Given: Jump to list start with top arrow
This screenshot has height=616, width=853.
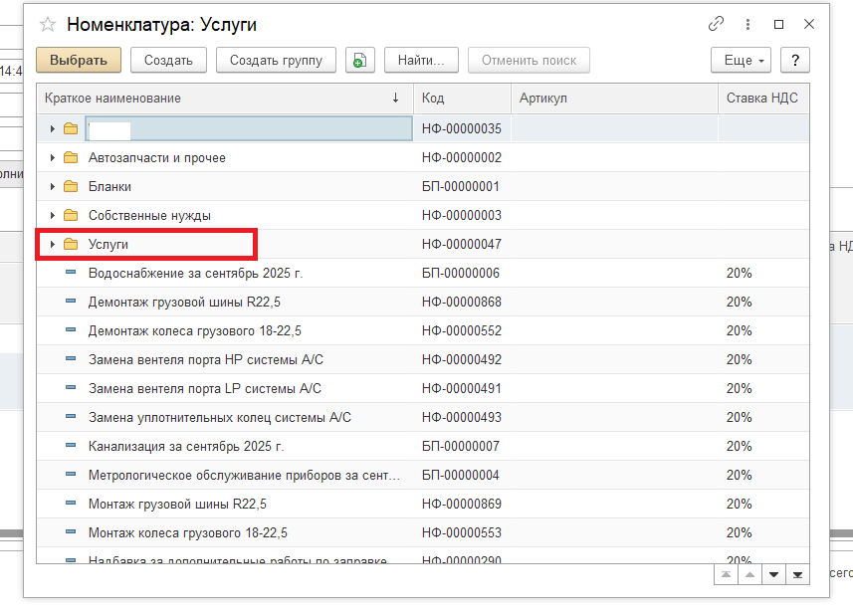Looking at the screenshot, I should [727, 575].
